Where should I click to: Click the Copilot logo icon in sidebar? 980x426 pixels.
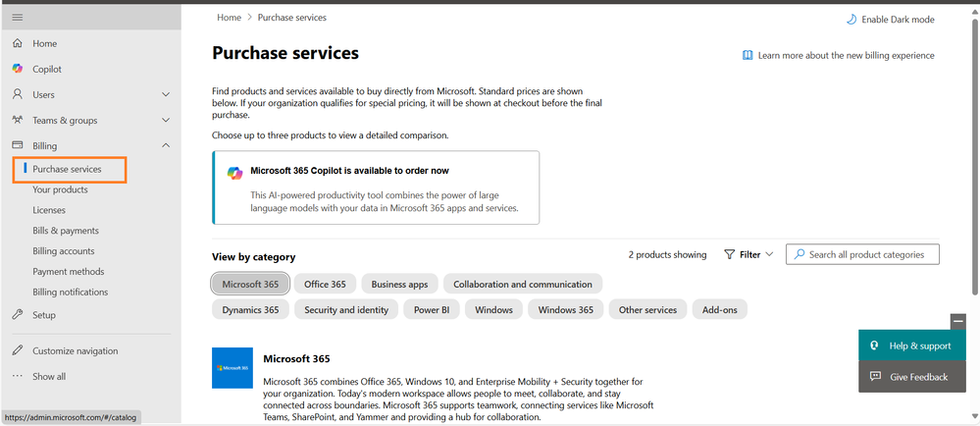pos(18,69)
